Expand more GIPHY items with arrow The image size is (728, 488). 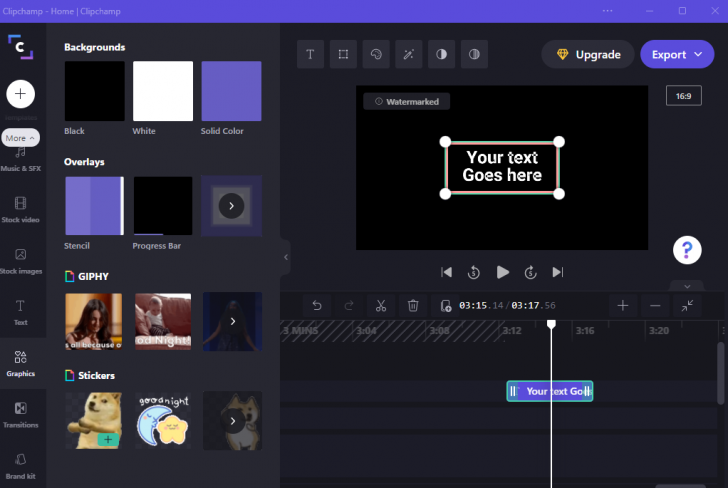pyautogui.click(x=232, y=321)
